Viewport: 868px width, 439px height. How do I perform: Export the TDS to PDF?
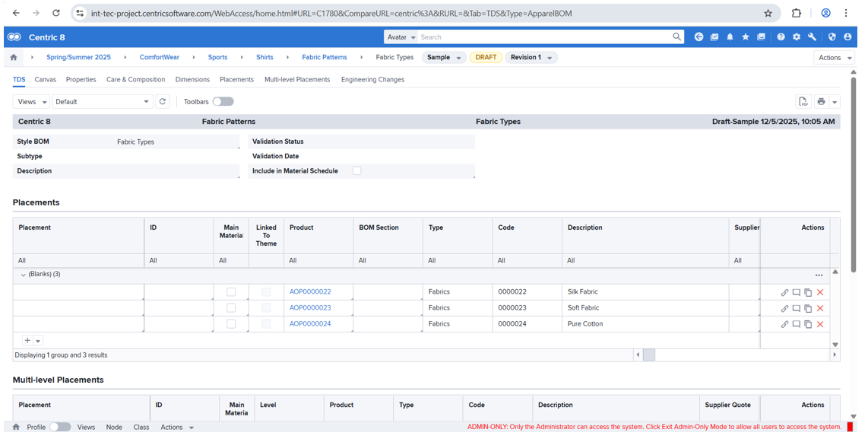(803, 101)
